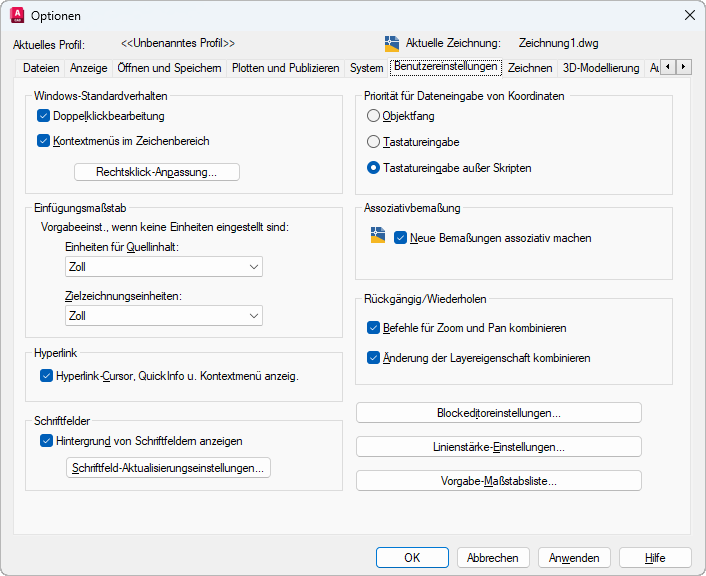Expand the Zielzeichnungseinheiten dropdown
Viewport: 706px width, 576px height.
pyautogui.click(x=163, y=316)
